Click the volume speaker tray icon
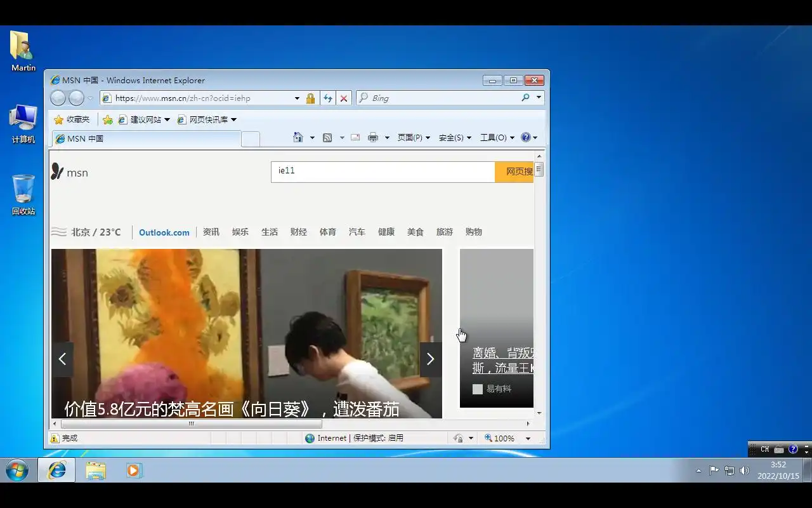Viewport: 812px width, 508px height. tap(745, 471)
